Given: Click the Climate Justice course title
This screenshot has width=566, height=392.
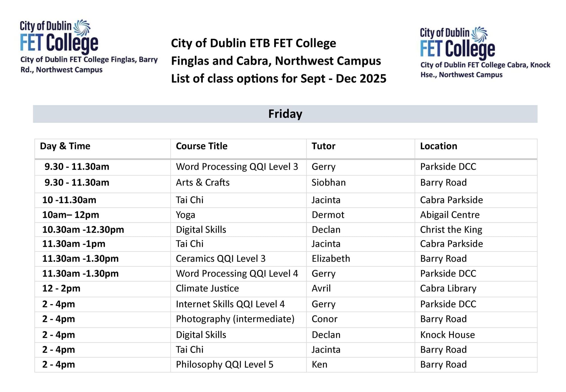Looking at the screenshot, I should click(207, 289).
